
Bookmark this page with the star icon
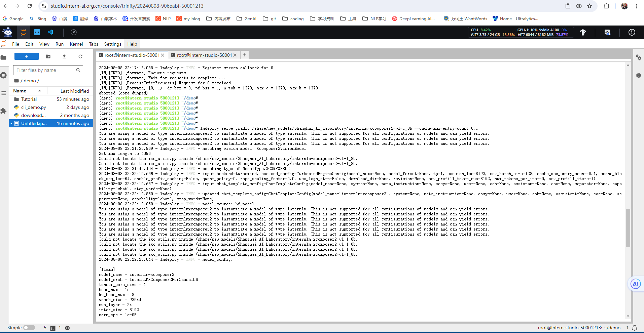tap(589, 6)
